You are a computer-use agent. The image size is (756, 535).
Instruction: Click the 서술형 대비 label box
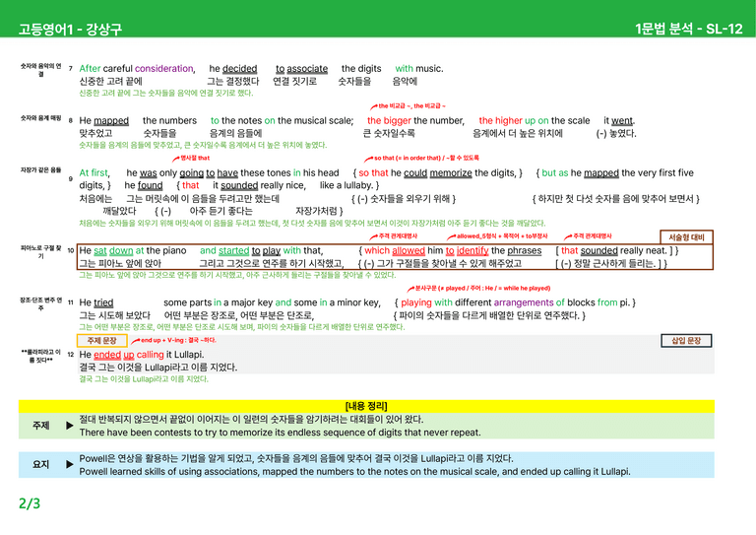(686, 237)
